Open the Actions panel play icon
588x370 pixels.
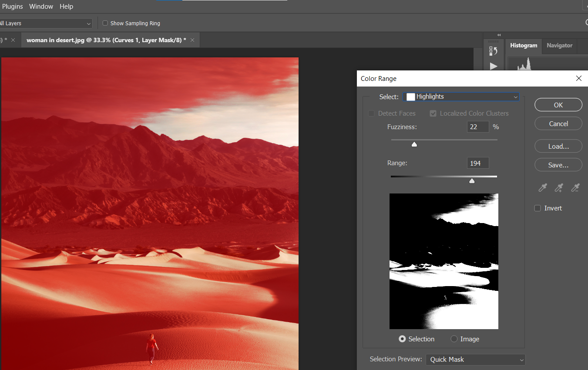click(x=493, y=66)
